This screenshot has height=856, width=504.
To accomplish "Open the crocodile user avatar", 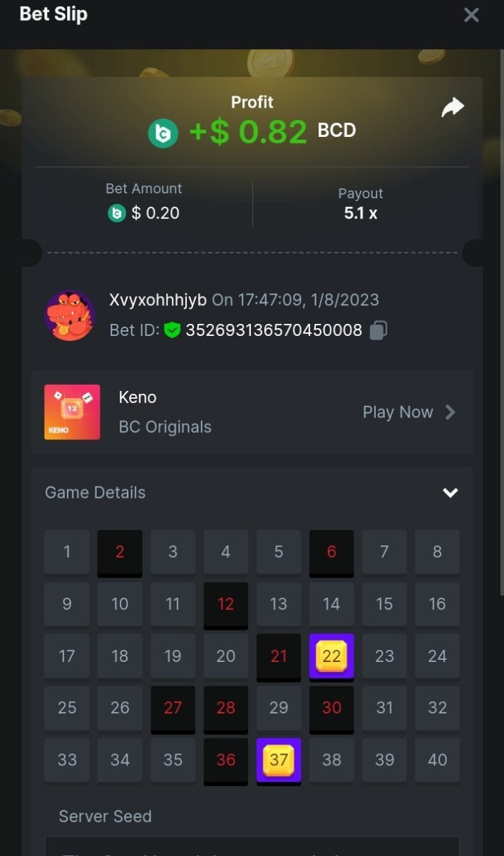I will [x=70, y=315].
